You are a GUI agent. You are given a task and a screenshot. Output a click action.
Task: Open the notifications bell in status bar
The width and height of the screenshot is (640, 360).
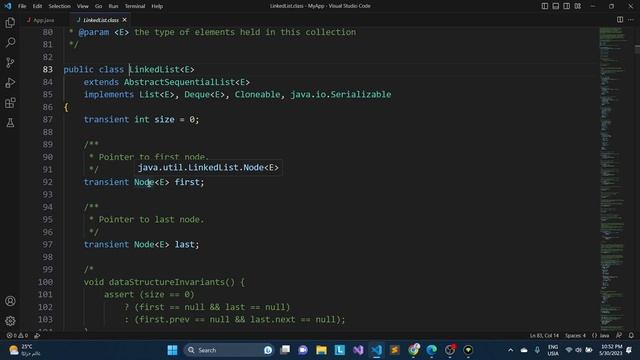pyautogui.click(x=631, y=336)
